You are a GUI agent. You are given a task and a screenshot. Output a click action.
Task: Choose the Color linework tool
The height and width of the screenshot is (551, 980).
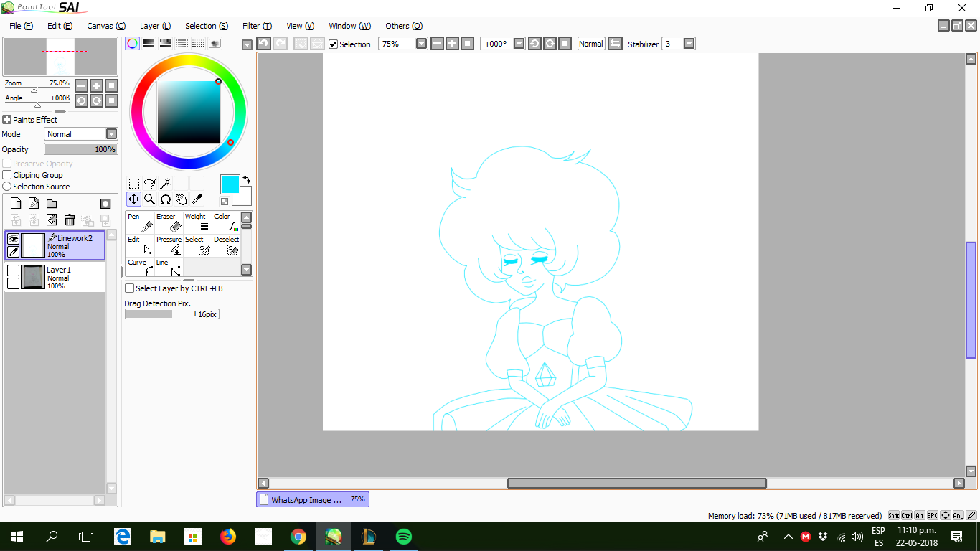[x=226, y=222]
